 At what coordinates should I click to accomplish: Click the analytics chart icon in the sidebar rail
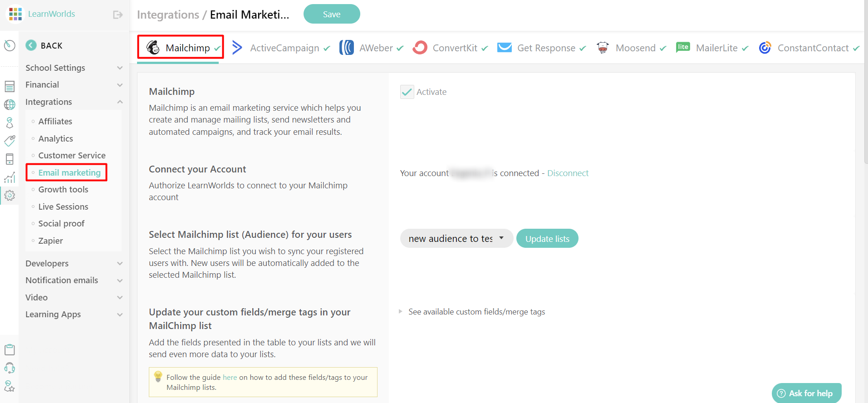pyautogui.click(x=10, y=177)
